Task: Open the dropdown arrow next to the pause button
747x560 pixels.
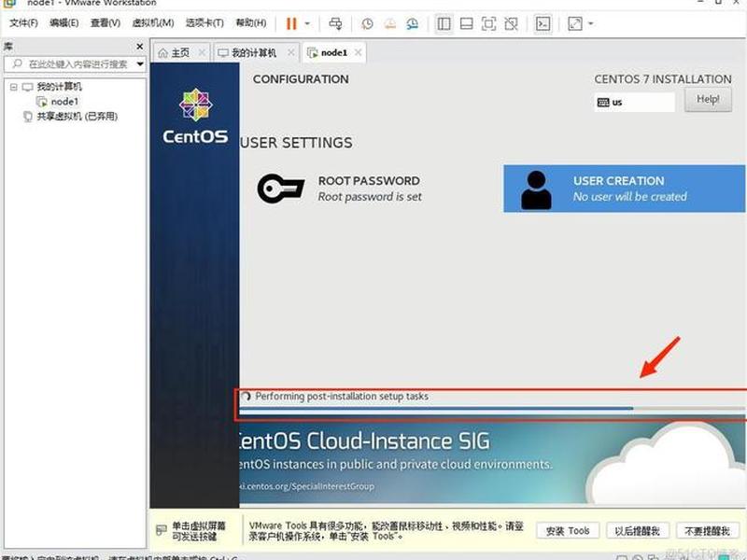Action: tap(307, 23)
